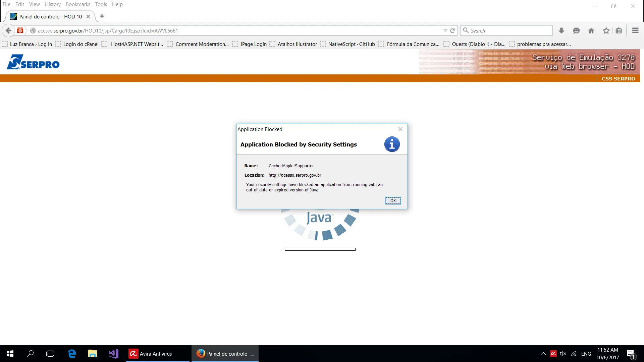The width and height of the screenshot is (644, 362).
Task: Open a new tab with plus button
Action: tap(102, 16)
